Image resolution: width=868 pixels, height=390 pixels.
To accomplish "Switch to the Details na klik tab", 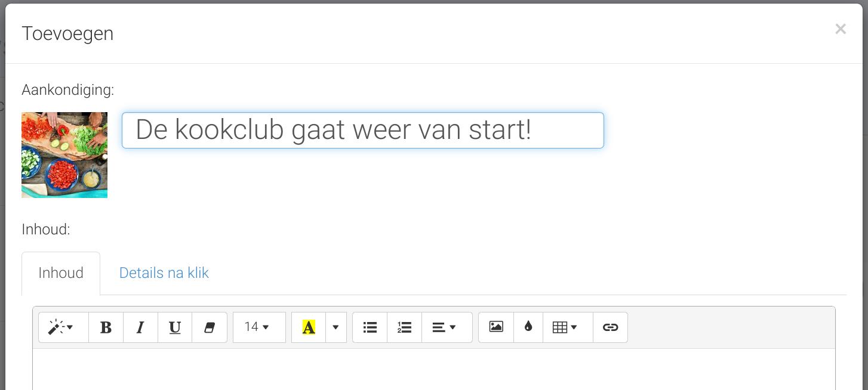I will tap(164, 273).
